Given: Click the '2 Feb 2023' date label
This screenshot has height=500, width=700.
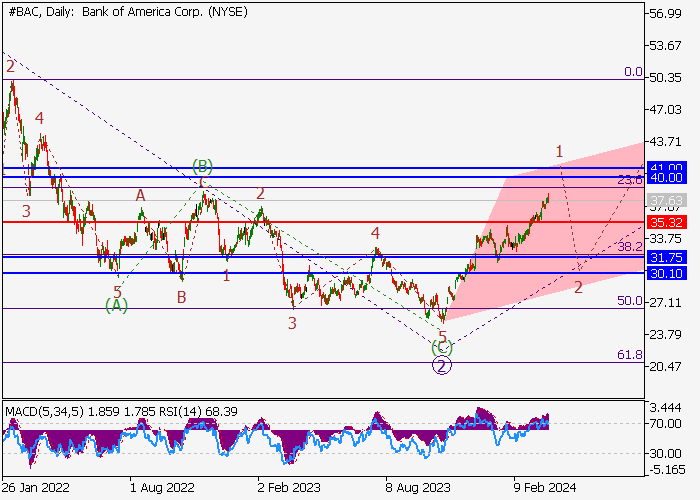Looking at the screenshot, I should tap(289, 488).
